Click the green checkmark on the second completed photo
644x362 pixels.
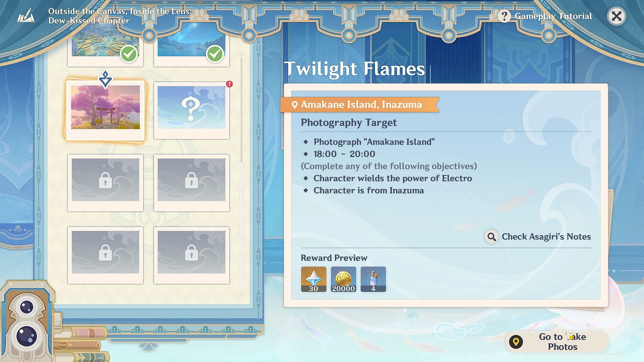pos(215,54)
